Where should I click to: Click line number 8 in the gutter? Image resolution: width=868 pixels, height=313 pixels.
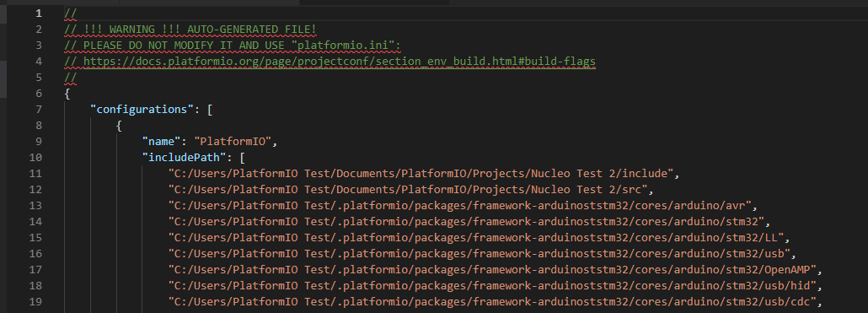coord(39,125)
